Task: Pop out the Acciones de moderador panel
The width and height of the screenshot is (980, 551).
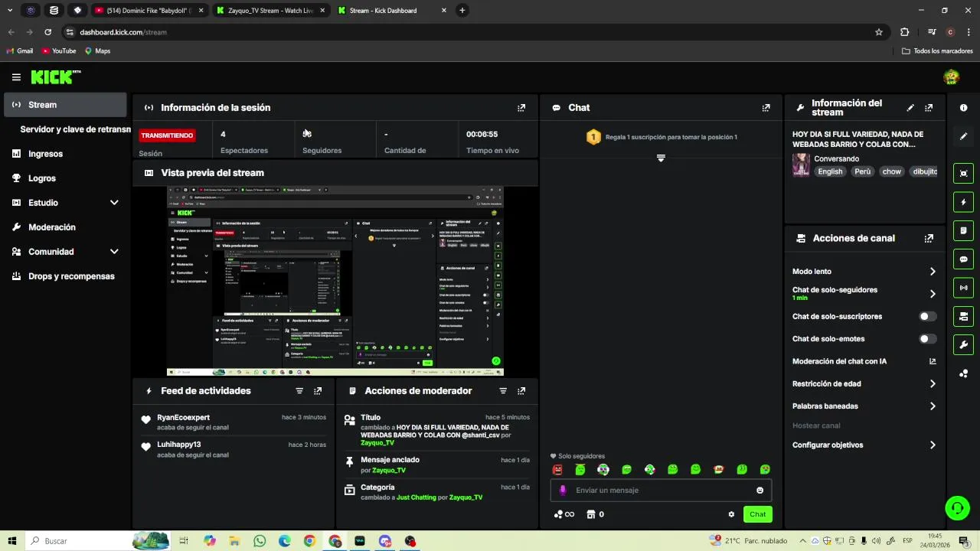Action: coord(521,391)
